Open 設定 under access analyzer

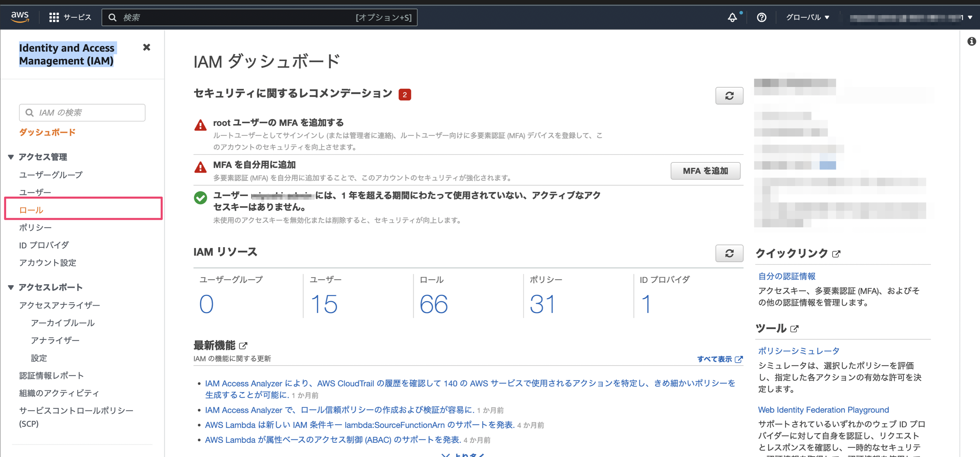[39, 358]
